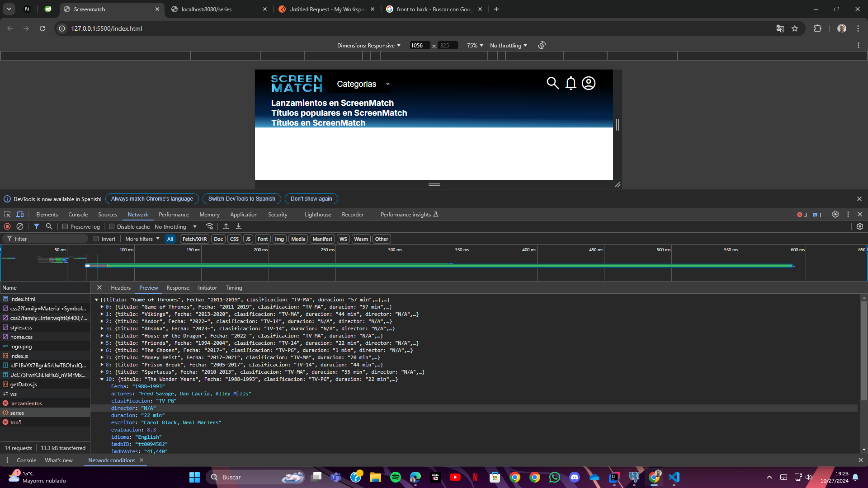Filter requests by JS type
The height and width of the screenshot is (488, 868).
point(248,239)
